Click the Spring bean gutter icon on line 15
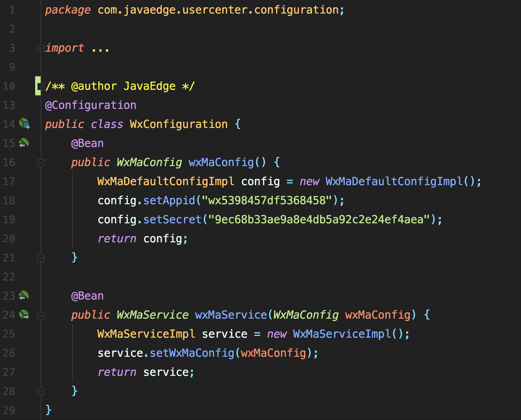This screenshot has width=521, height=420. (x=24, y=143)
